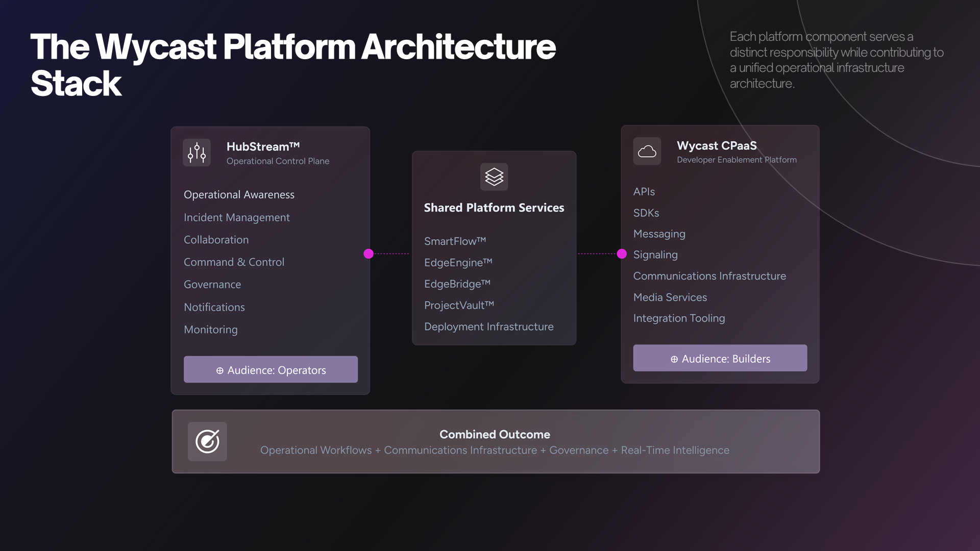Screen dimensions: 980x551
Task: Click the Audience: Builders button
Action: [x=720, y=358]
